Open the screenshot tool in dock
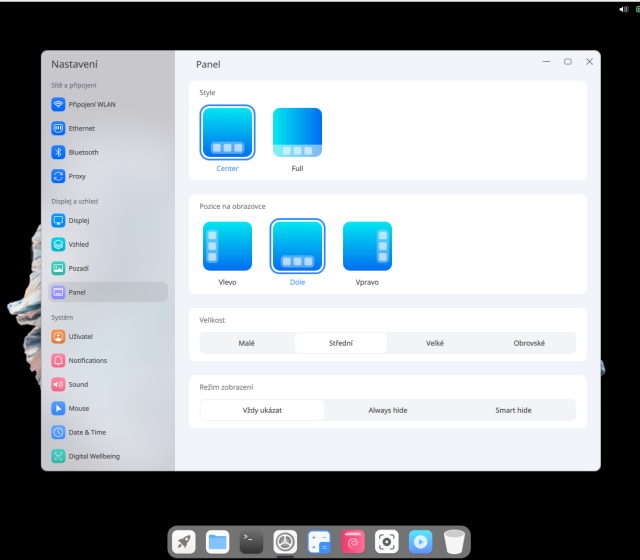640x560 pixels. click(x=387, y=541)
